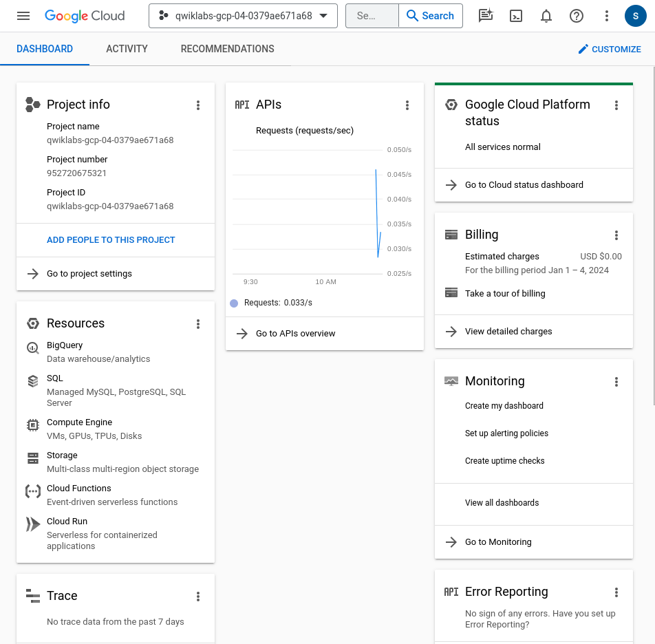The width and height of the screenshot is (655, 644).
Task: Go to Cloud status dashboard
Action: [x=534, y=184]
